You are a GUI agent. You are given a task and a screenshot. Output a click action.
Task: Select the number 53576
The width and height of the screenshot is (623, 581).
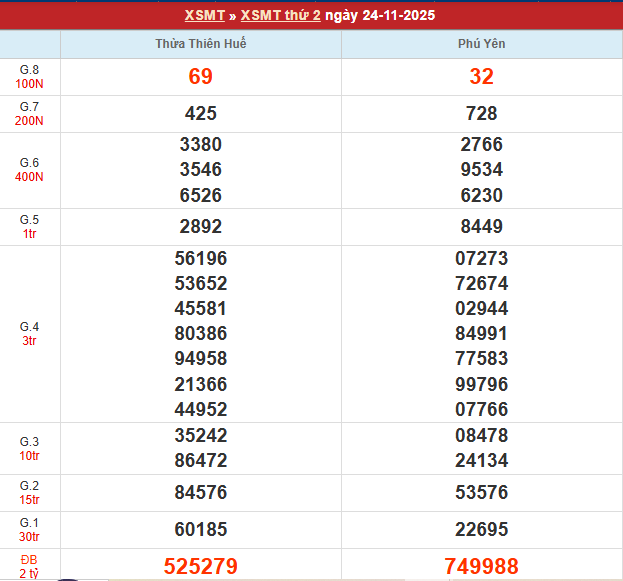482,492
